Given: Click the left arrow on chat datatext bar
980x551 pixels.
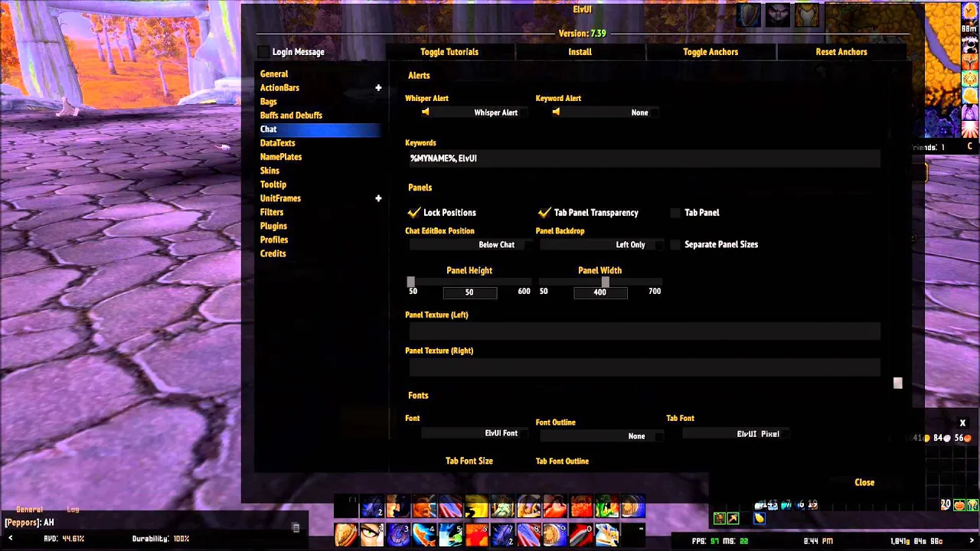Looking at the screenshot, I should tap(10, 539).
